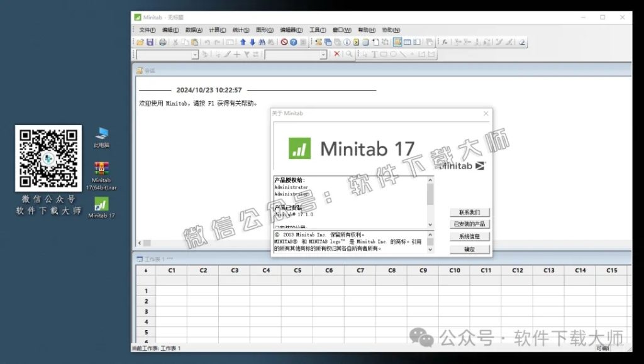Viewport: 644px width, 364px height.
Task: Select the text annotation T tool
Action: (x=375, y=54)
